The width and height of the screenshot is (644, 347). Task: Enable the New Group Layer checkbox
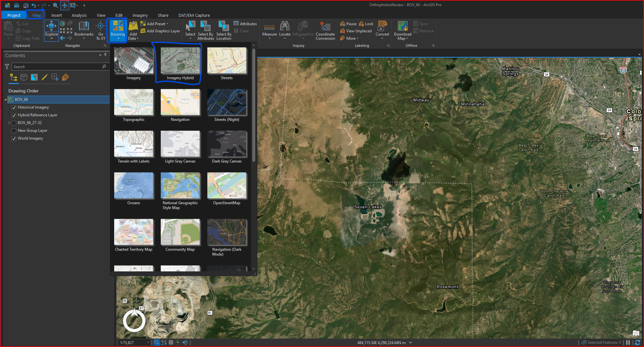pyautogui.click(x=14, y=131)
